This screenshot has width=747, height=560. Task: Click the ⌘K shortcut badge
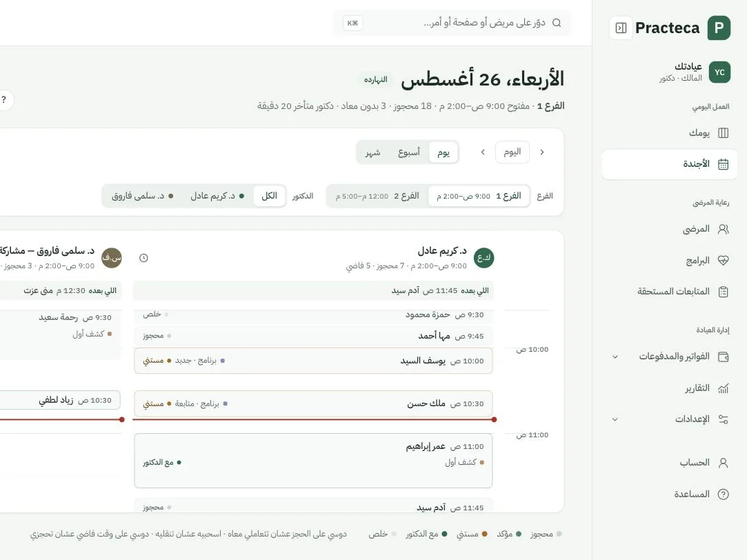click(352, 23)
